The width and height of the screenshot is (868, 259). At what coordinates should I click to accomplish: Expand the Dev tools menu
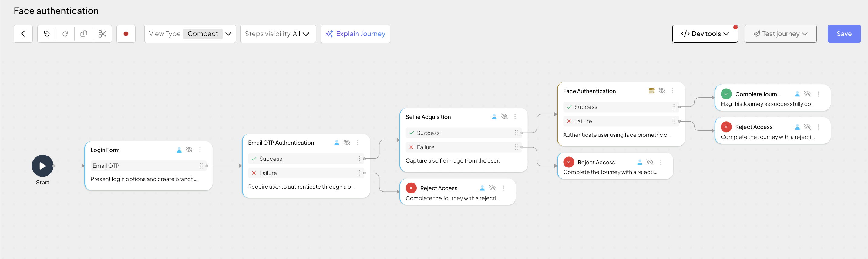click(705, 34)
